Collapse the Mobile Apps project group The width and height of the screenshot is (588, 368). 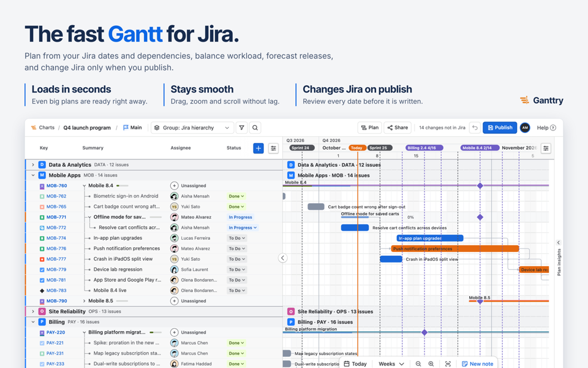[33, 175]
